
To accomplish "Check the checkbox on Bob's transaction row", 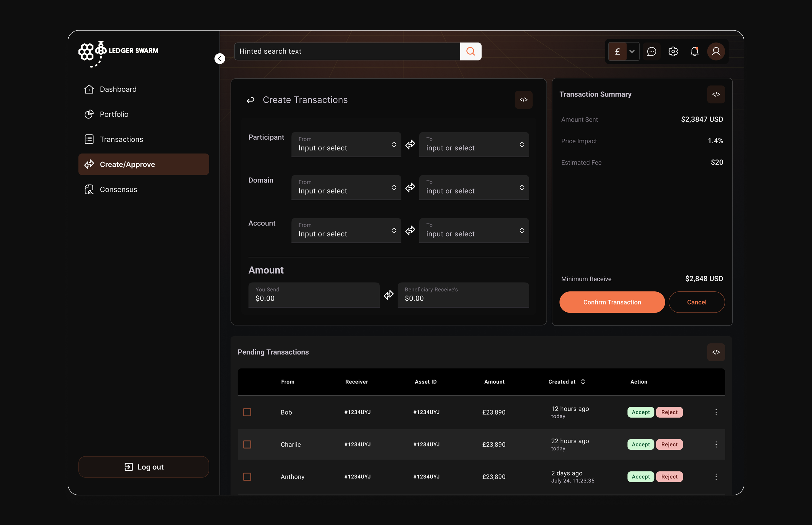I will point(247,412).
